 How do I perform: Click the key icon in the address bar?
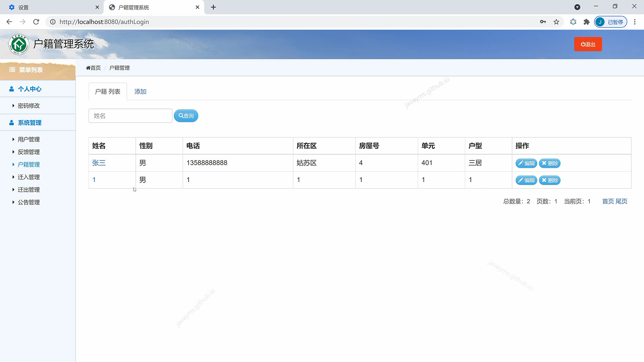[543, 22]
